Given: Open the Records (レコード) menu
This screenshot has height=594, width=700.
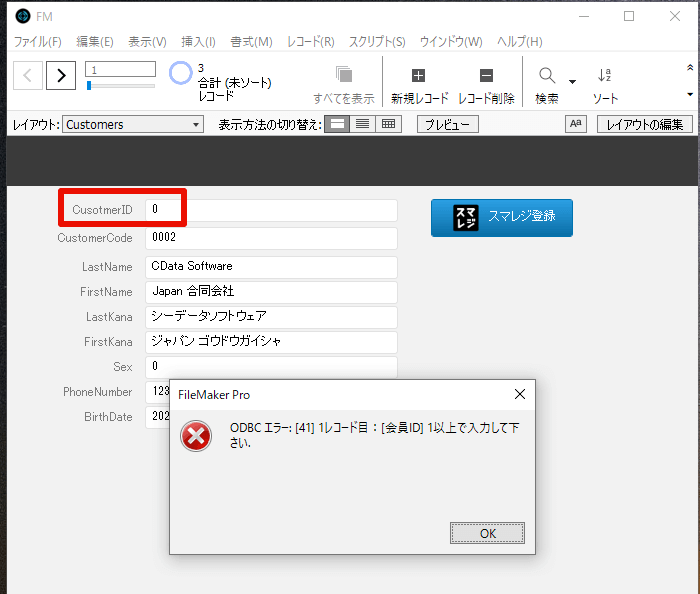Looking at the screenshot, I should 311,42.
